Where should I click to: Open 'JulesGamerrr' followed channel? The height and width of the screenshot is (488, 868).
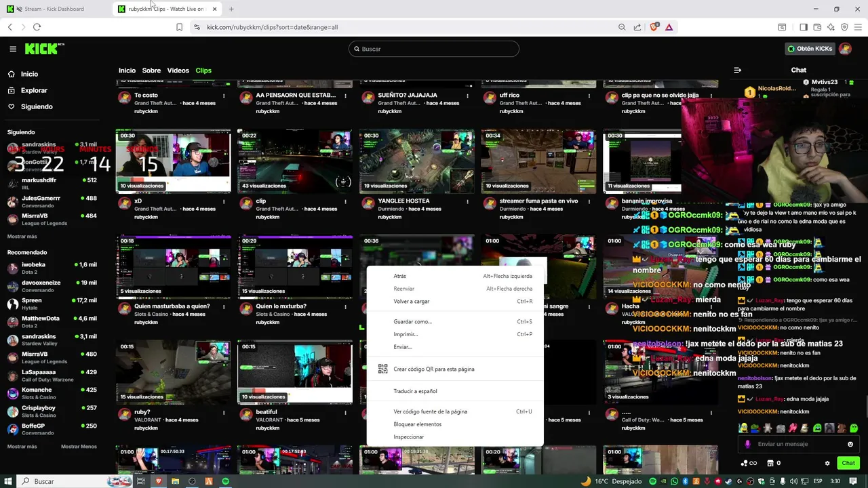pyautogui.click(x=52, y=202)
